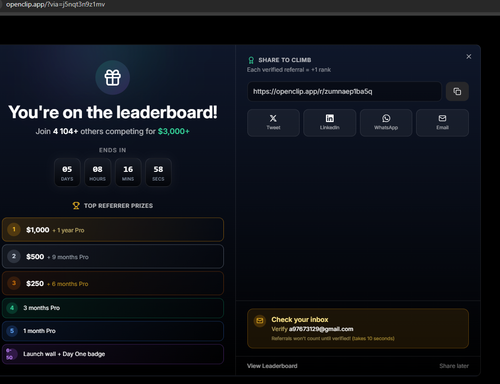500x384 pixels.
Task: Choose Share later
Action: pyautogui.click(x=454, y=366)
